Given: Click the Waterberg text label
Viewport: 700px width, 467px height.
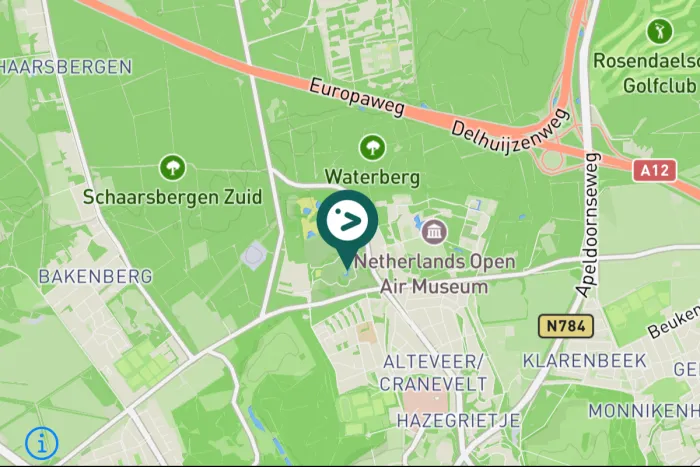Looking at the screenshot, I should (372, 177).
